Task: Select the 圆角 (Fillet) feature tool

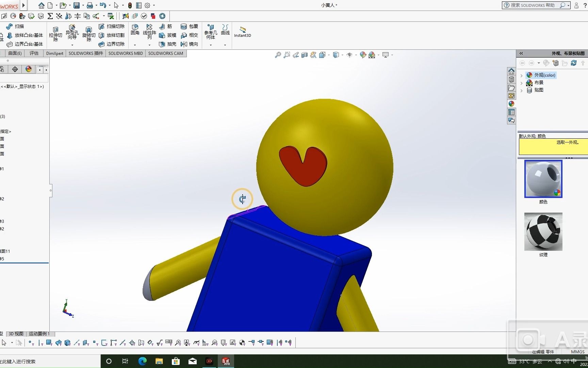Action: click(135, 30)
